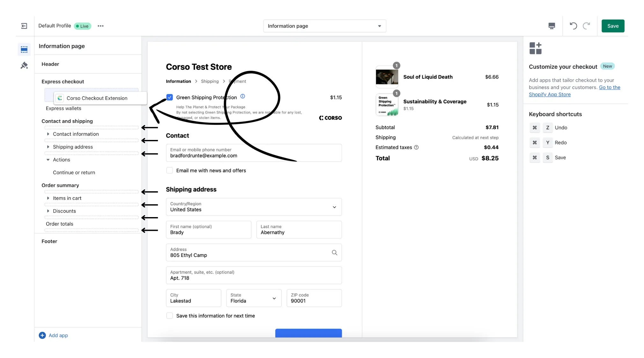Click the Last name field
Image resolution: width=644 pixels, height=358 pixels.
(299, 230)
